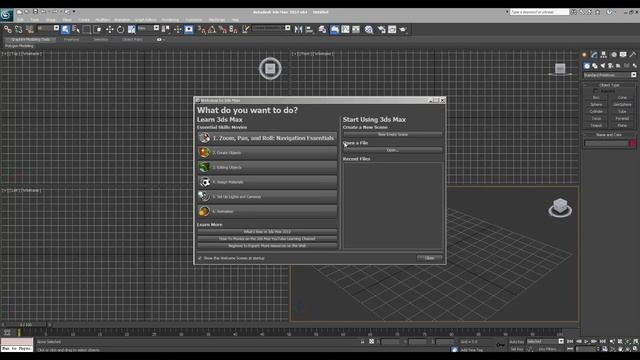The width and height of the screenshot is (640, 360).
Task: Click Select and Manipulate icon
Action: [x=178, y=29]
